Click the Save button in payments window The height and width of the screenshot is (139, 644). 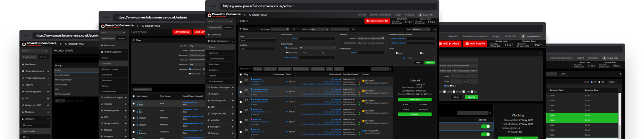point(562,74)
